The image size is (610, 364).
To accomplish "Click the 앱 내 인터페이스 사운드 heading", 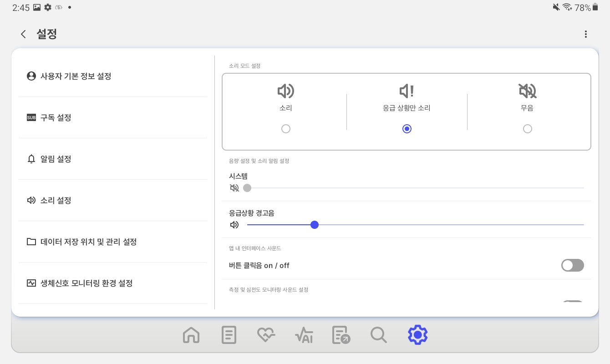I will click(255, 248).
